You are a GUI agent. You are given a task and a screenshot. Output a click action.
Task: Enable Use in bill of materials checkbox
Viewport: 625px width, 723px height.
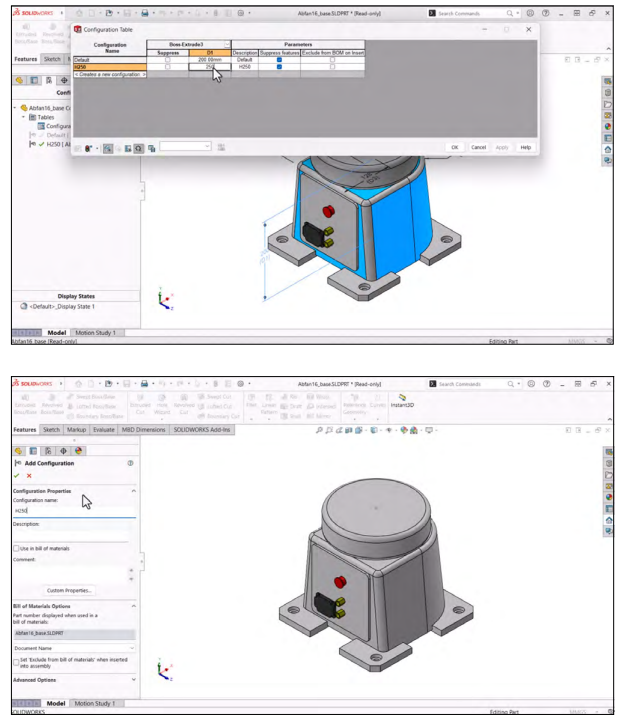coord(17,548)
